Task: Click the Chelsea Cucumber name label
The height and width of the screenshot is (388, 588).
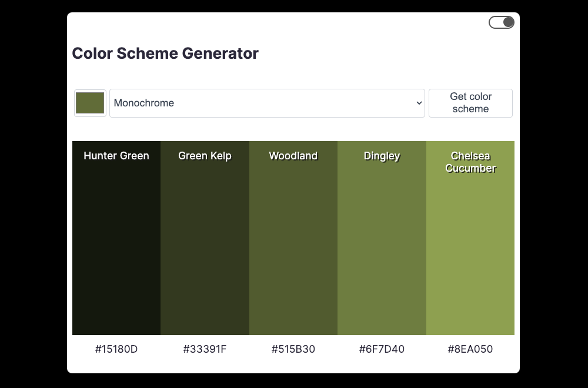Action: (470, 162)
